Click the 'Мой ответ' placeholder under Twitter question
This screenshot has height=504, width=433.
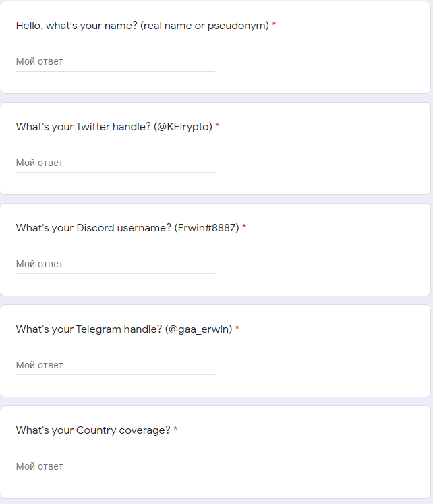pos(40,163)
